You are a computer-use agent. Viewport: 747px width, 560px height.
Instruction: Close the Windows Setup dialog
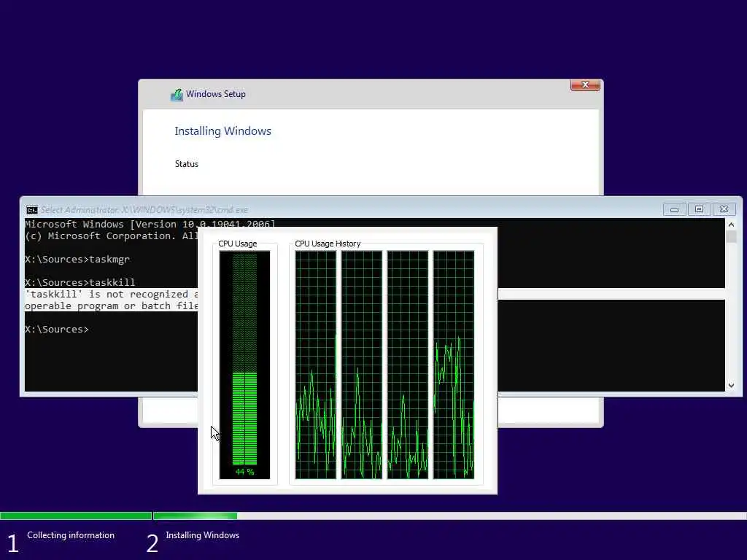pos(585,85)
